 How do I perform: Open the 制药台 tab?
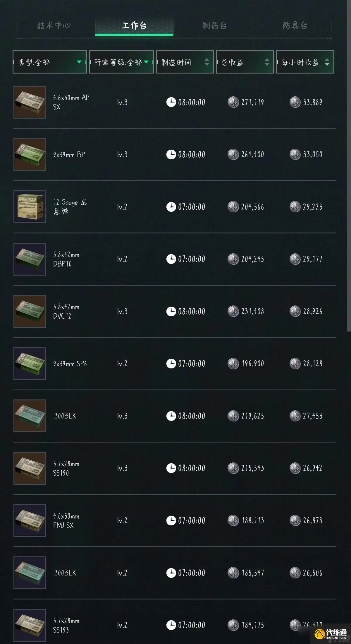(214, 26)
